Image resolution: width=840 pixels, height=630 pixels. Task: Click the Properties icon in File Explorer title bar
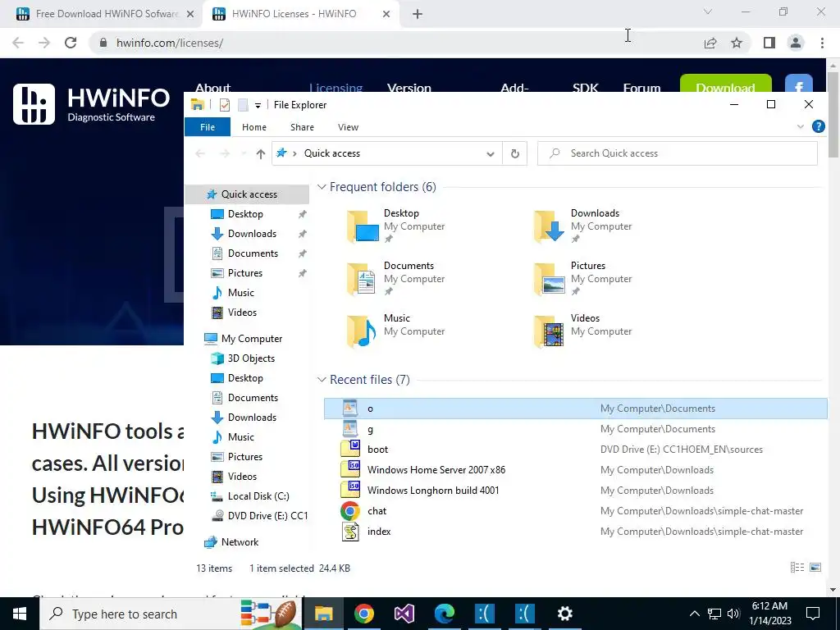225,105
